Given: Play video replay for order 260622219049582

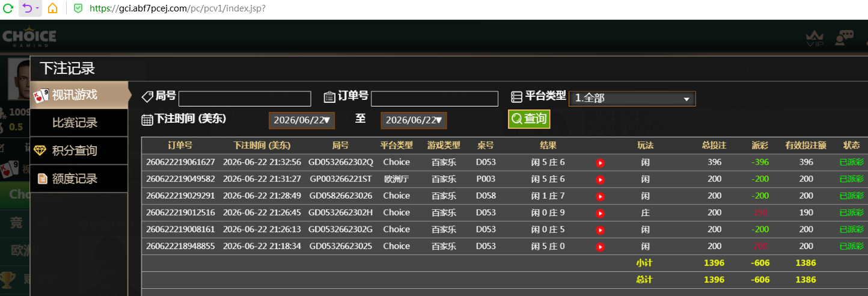Looking at the screenshot, I should click(600, 179).
